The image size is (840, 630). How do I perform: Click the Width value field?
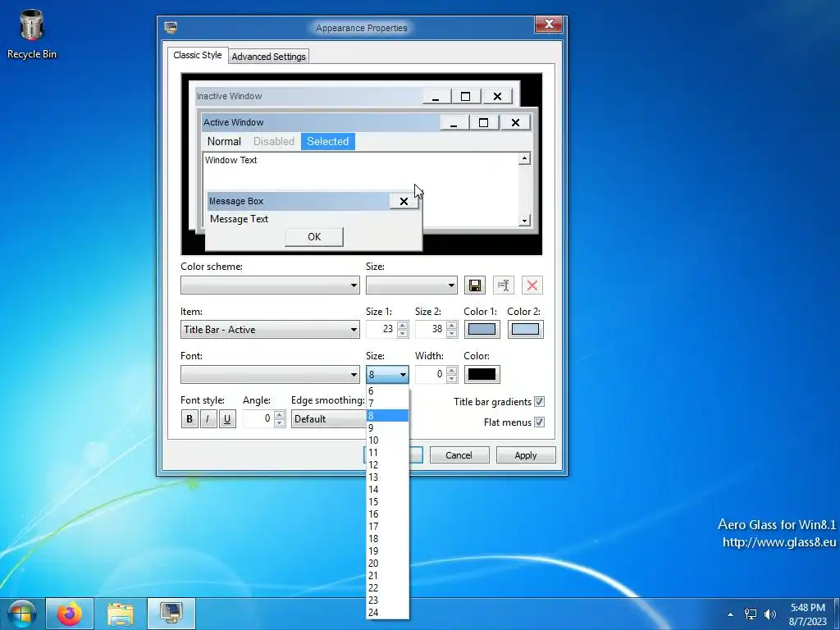pyautogui.click(x=431, y=374)
